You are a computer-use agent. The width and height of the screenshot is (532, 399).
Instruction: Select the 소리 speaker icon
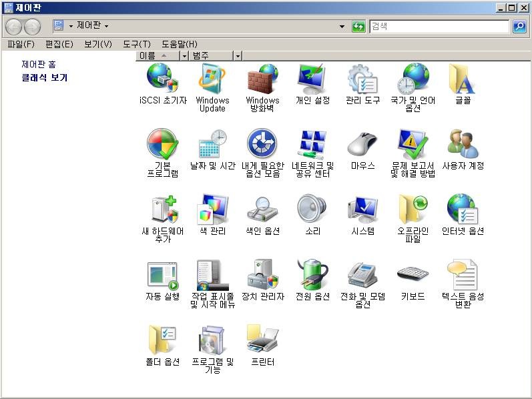coord(312,208)
